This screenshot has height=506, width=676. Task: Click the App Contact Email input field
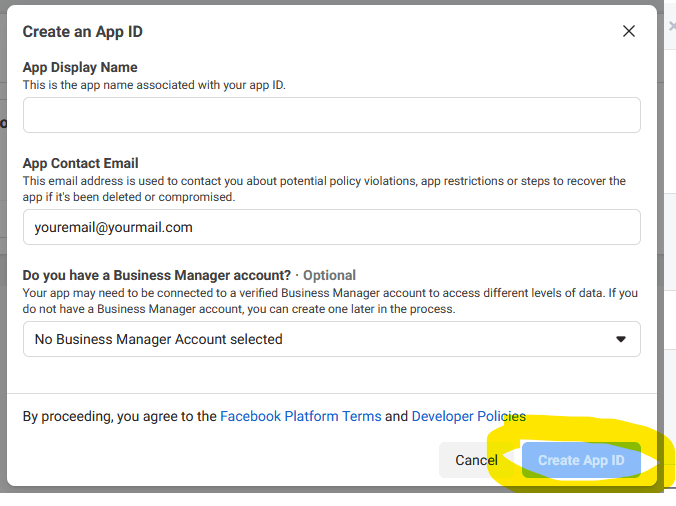click(x=332, y=227)
